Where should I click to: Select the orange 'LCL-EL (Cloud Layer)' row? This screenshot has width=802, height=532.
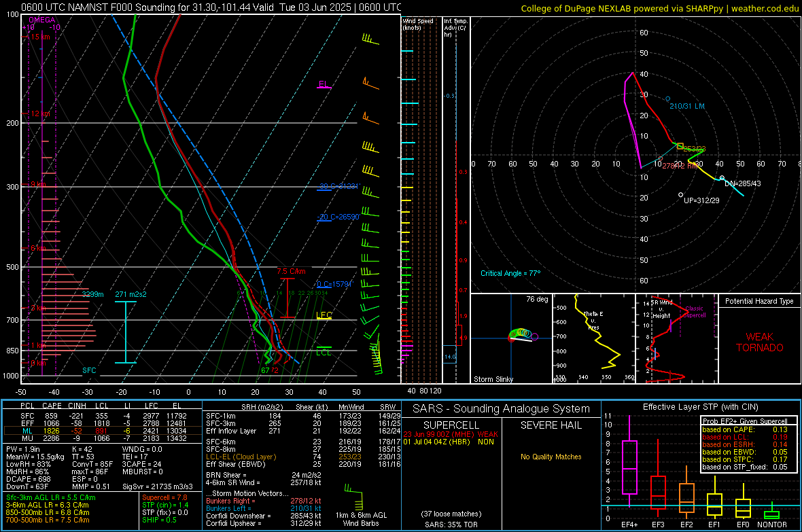(303, 457)
